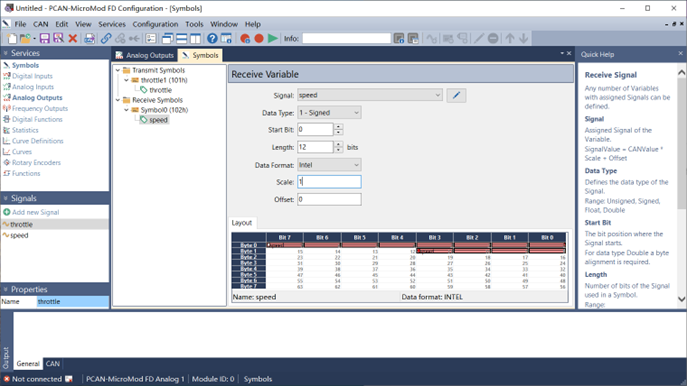
Task: Collapse the Receive Symbols tree node
Action: click(x=117, y=100)
